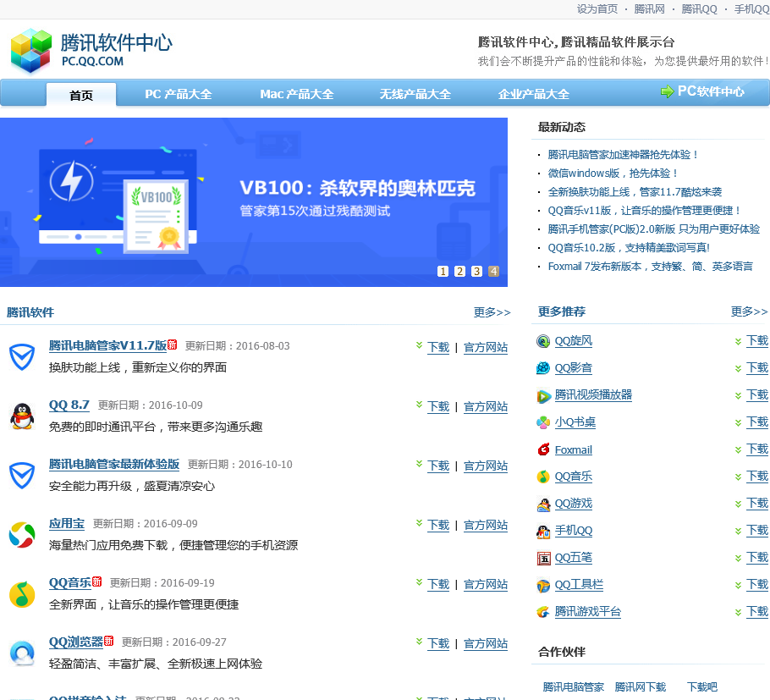Open partner link 下载吧
The width and height of the screenshot is (770, 700).
(702, 686)
